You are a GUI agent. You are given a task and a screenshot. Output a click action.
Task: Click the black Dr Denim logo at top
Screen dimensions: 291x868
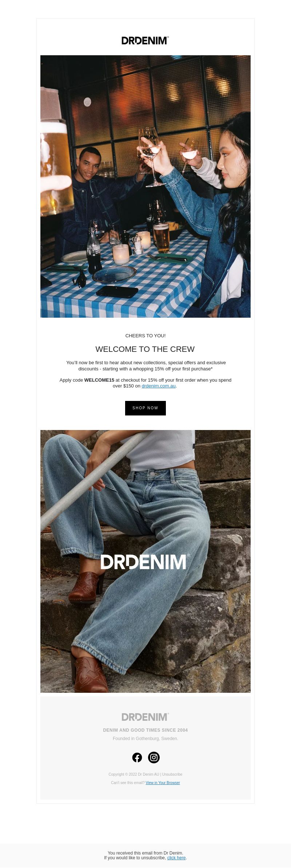coord(145,40)
